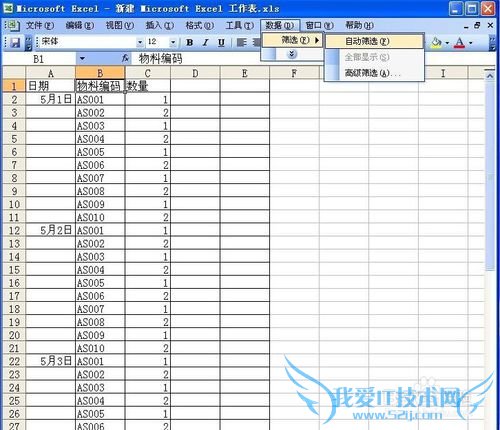Screen dimensions: 500x430
Task: Open the 插入(I) menu
Action: point(160,25)
